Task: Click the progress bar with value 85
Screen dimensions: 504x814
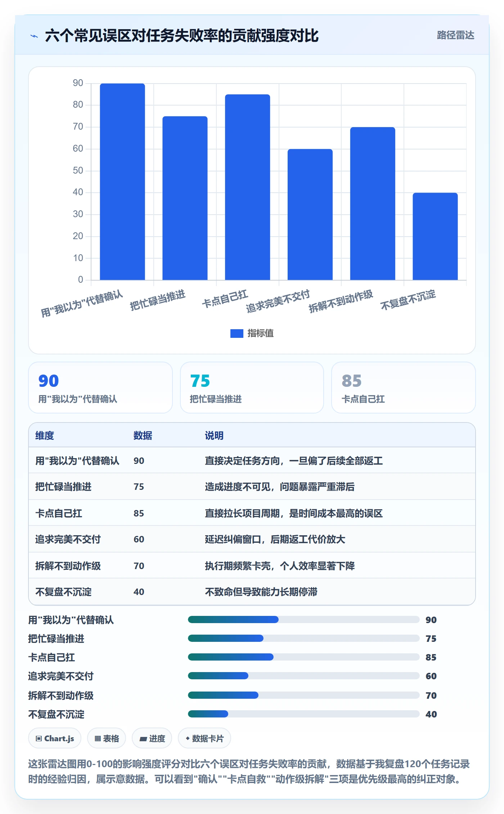Action: [304, 657]
